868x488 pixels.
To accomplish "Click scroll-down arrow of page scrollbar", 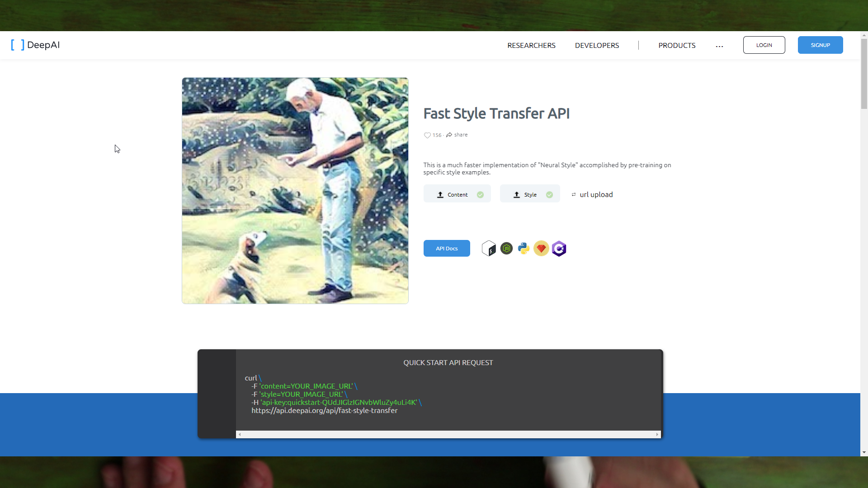I will point(864,452).
